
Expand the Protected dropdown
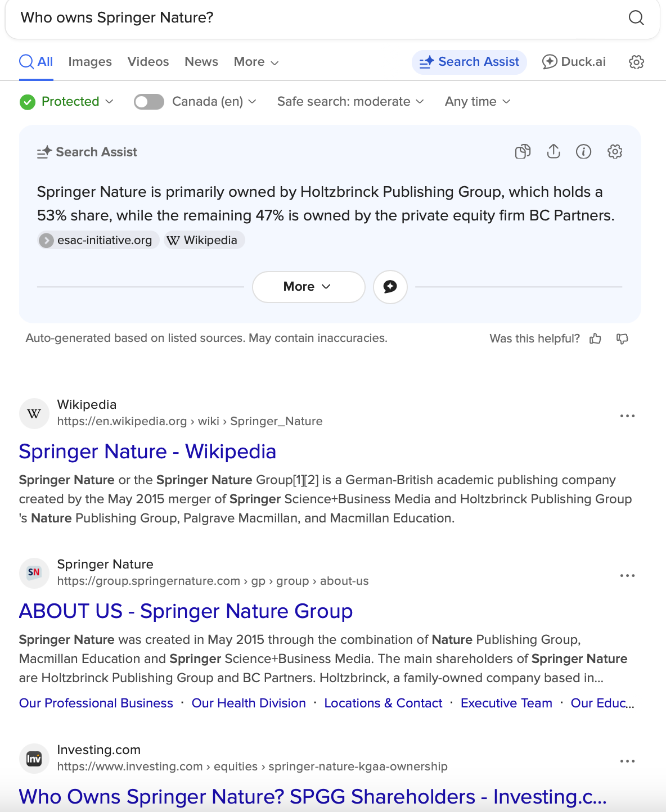coord(77,102)
